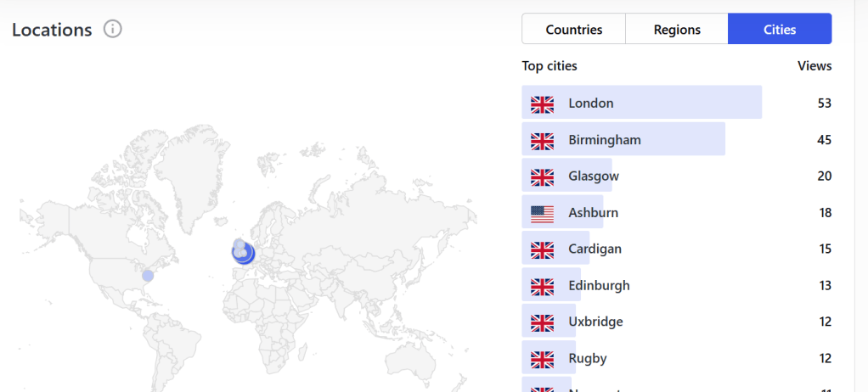Switch to the Regions tab
Viewport: 868px width, 392px height.
677,30
